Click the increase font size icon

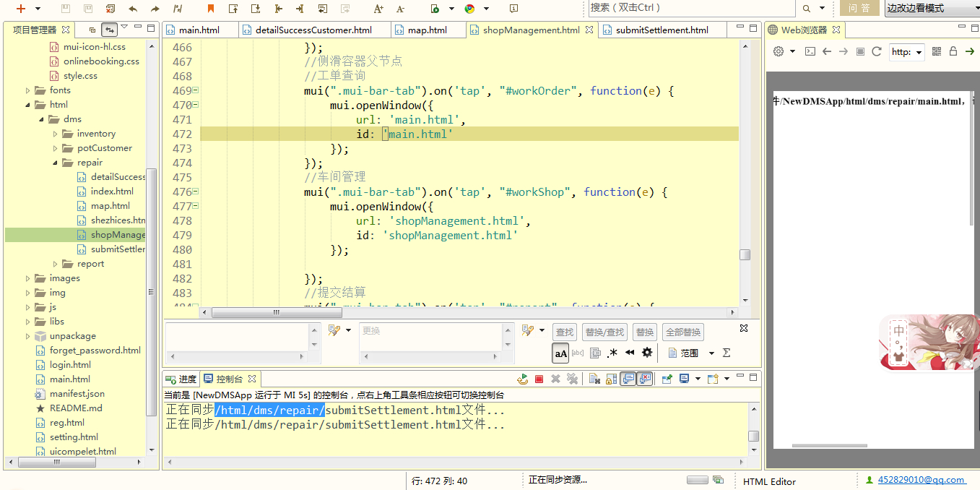pyautogui.click(x=378, y=9)
